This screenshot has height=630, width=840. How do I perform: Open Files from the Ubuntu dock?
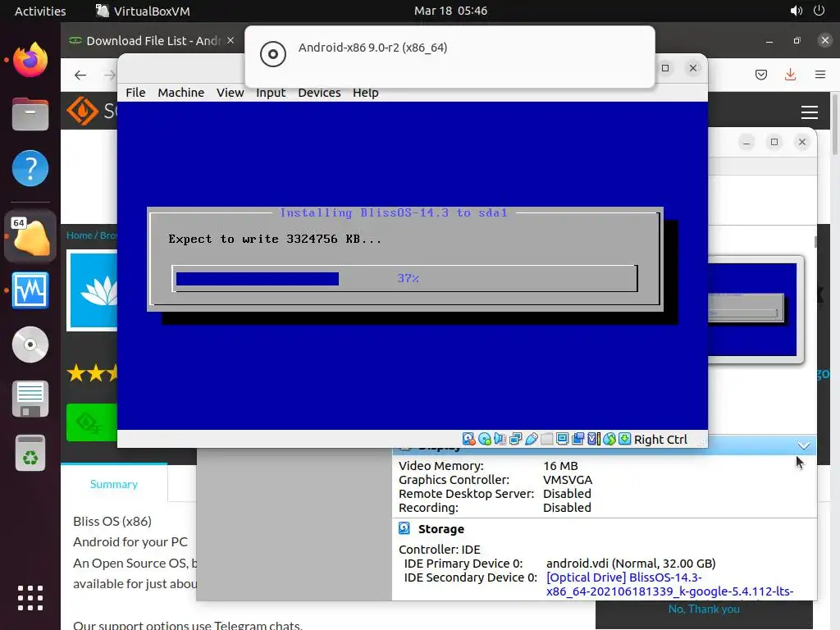click(x=30, y=114)
